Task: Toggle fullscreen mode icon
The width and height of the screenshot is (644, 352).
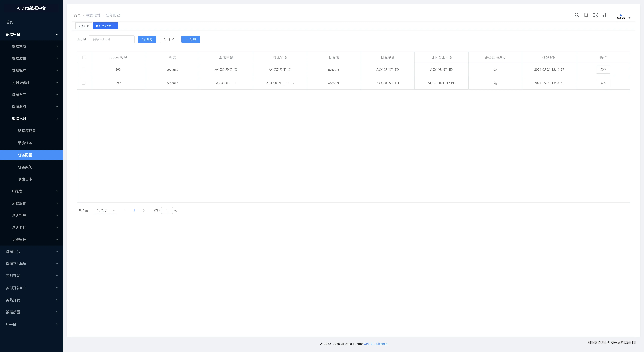Action: 596,15
